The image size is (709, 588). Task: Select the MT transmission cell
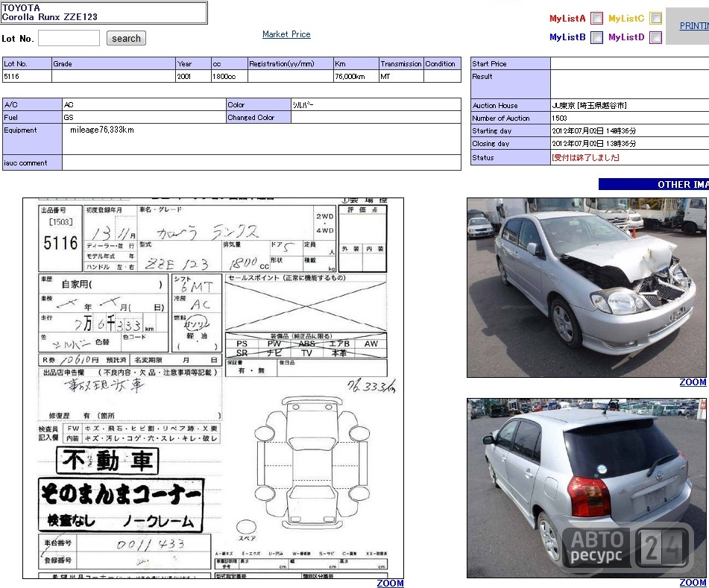coord(401,76)
